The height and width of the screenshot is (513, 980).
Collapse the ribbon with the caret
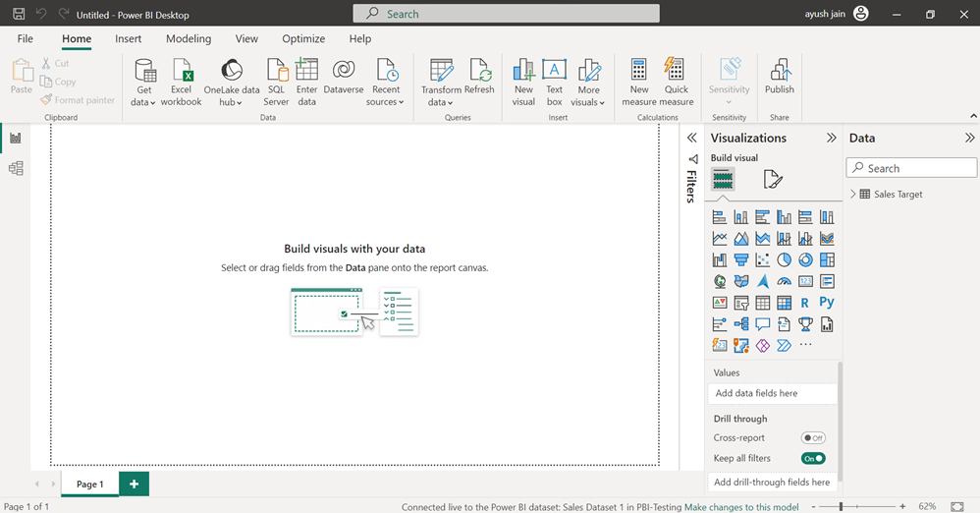(x=973, y=116)
